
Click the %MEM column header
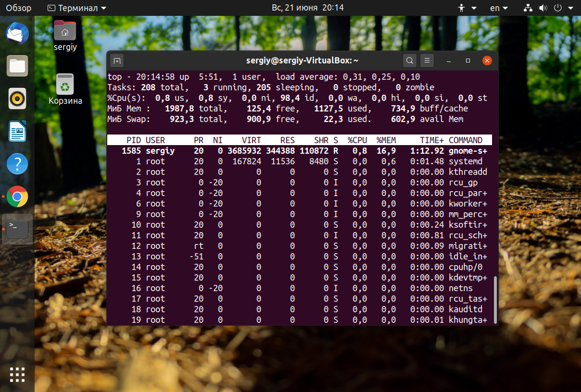[x=386, y=140]
